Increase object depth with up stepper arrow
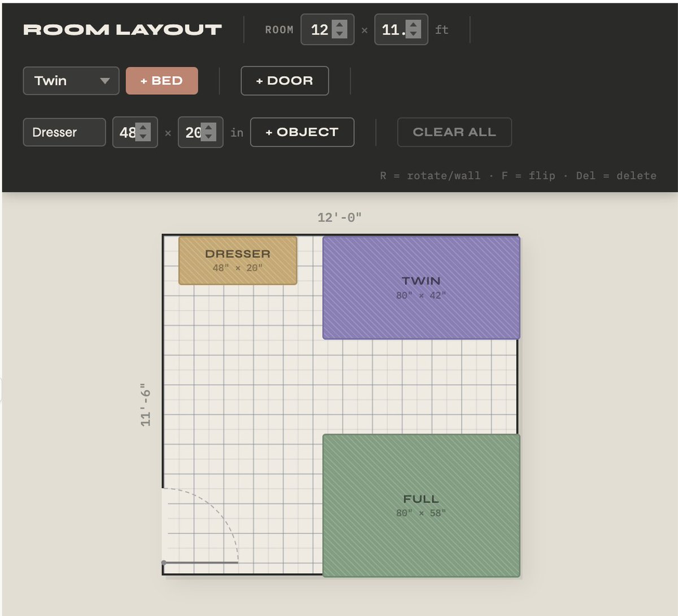The height and width of the screenshot is (616, 678). [x=209, y=128]
